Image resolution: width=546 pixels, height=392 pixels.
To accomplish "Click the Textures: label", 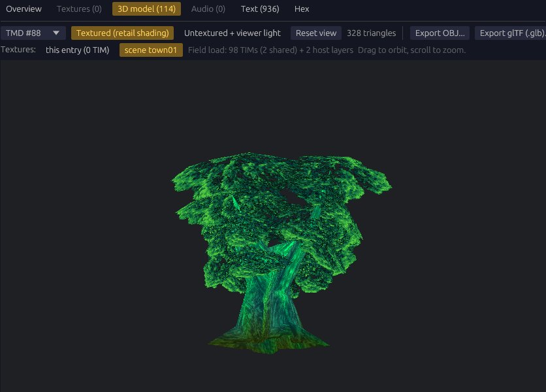I will (18, 50).
